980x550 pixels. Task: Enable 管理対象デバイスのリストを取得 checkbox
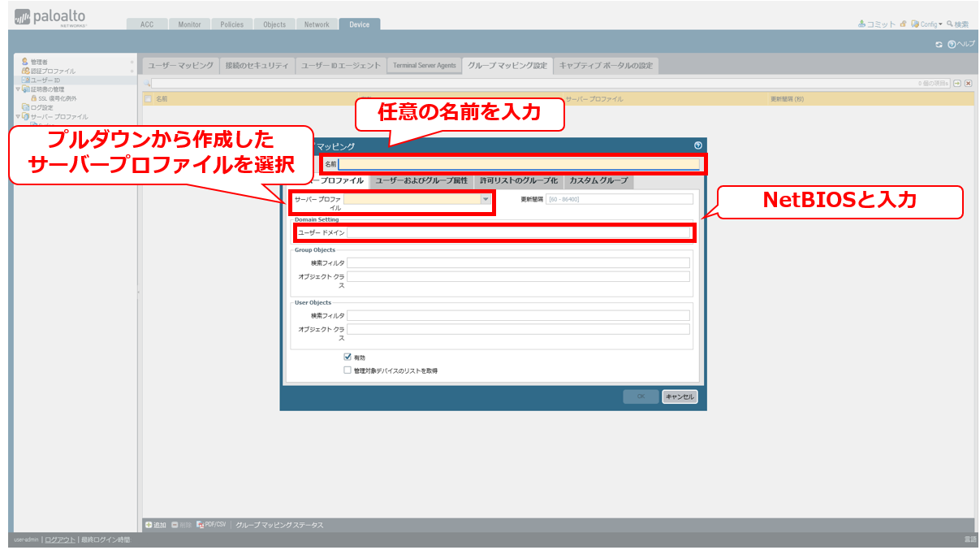coord(348,370)
